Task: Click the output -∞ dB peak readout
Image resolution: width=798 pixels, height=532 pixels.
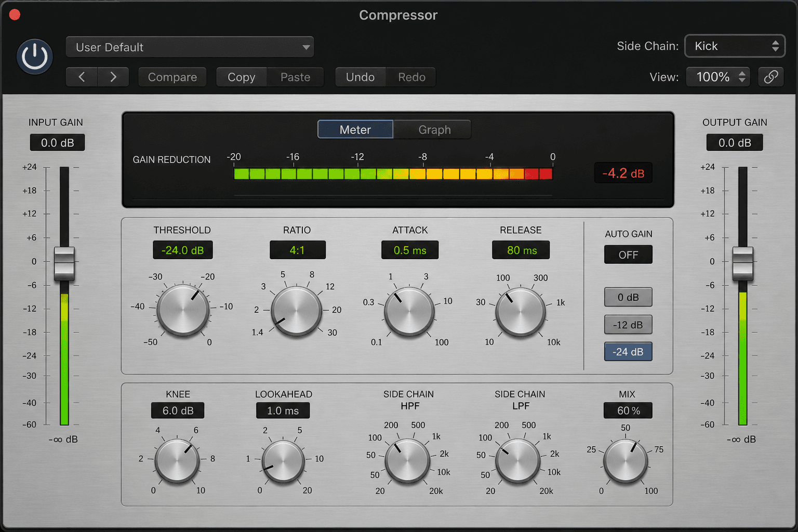Action: click(x=741, y=440)
